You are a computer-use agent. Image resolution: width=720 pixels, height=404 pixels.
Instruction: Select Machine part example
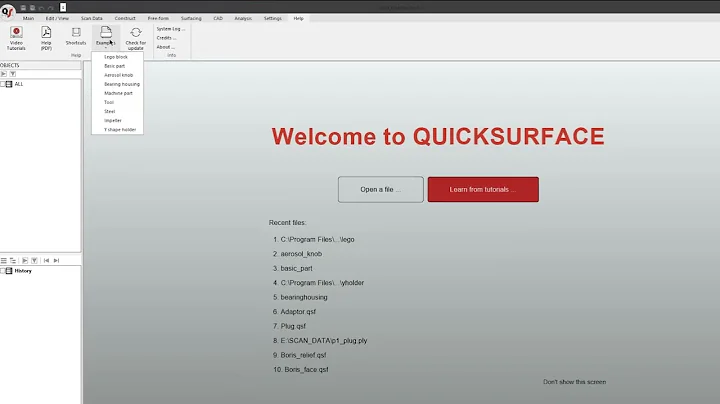pos(118,93)
